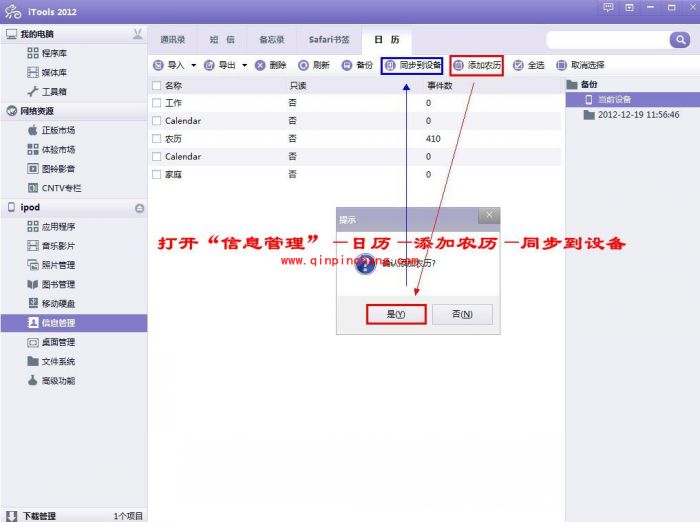Click the 刷新 refresh toolbar button
The width and height of the screenshot is (700, 522).
(x=314, y=65)
